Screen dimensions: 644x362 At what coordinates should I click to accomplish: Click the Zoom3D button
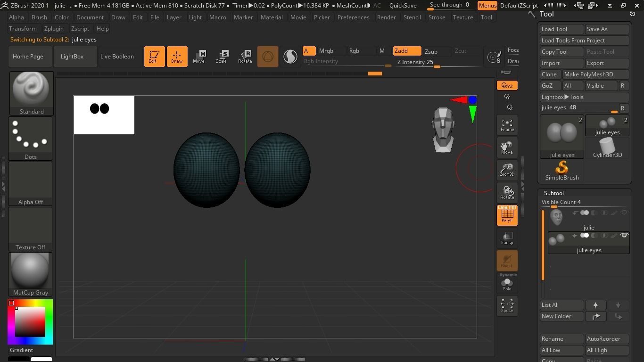click(507, 170)
